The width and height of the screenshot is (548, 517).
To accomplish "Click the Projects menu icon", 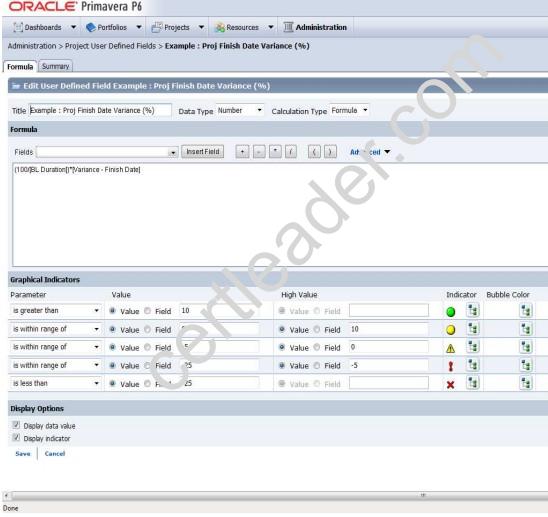I will (157, 27).
